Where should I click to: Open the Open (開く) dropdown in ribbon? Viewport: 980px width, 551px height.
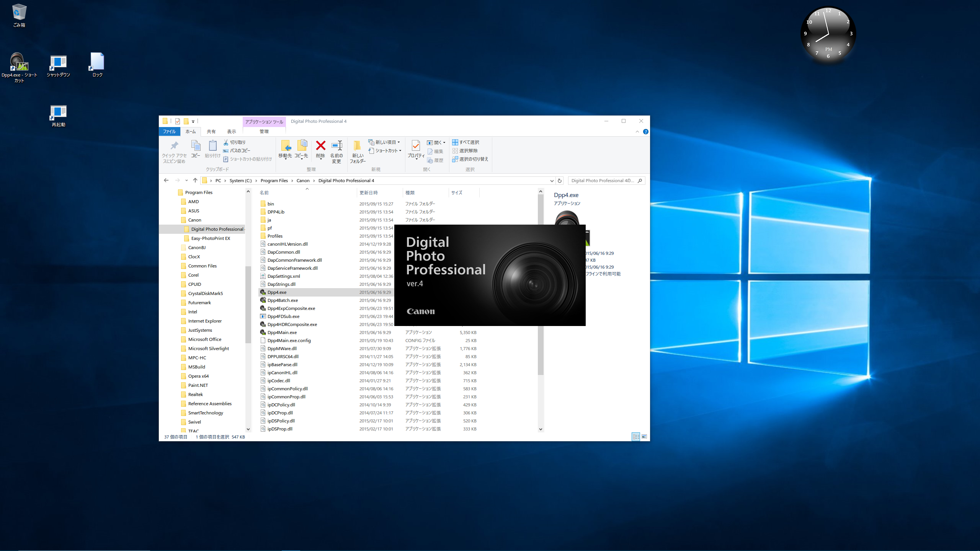(436, 142)
